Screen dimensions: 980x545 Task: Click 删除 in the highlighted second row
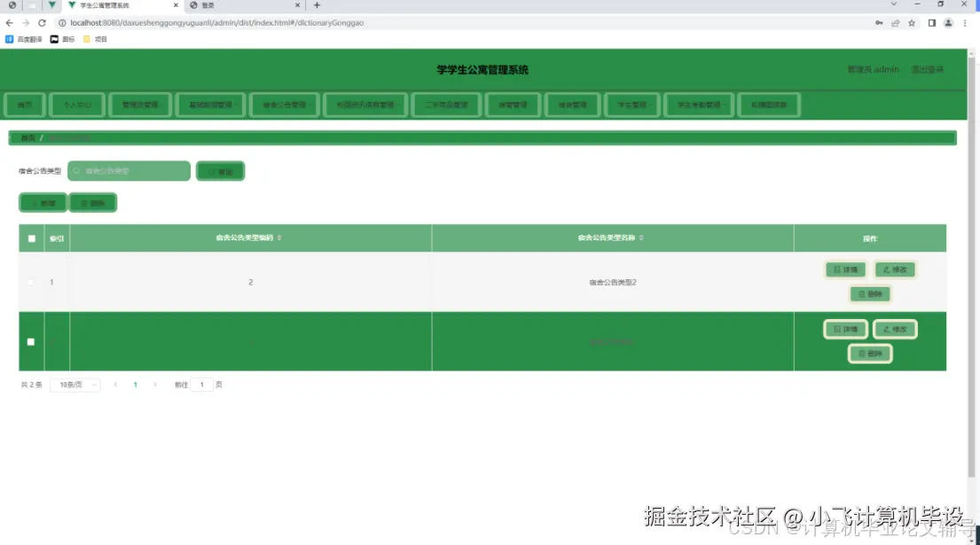pos(870,354)
